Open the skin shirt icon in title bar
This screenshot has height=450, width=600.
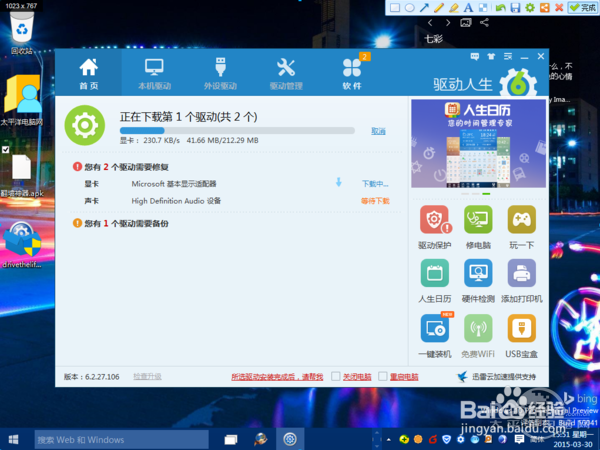[491, 57]
